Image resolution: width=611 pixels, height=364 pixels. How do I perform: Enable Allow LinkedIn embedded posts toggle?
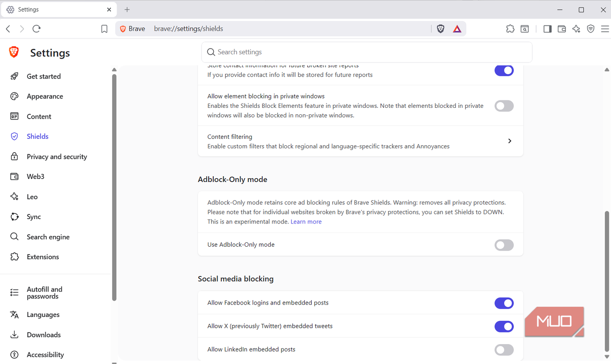tap(504, 350)
